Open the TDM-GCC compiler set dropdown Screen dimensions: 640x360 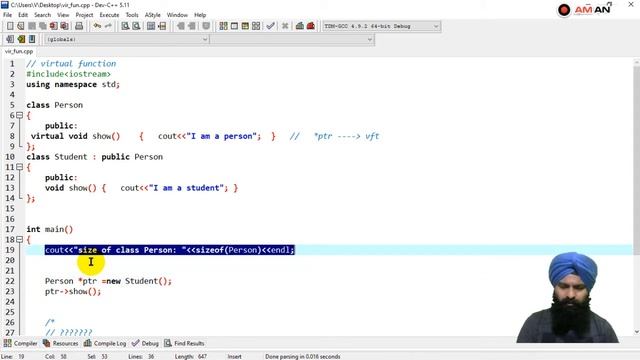pyautogui.click(x=436, y=26)
